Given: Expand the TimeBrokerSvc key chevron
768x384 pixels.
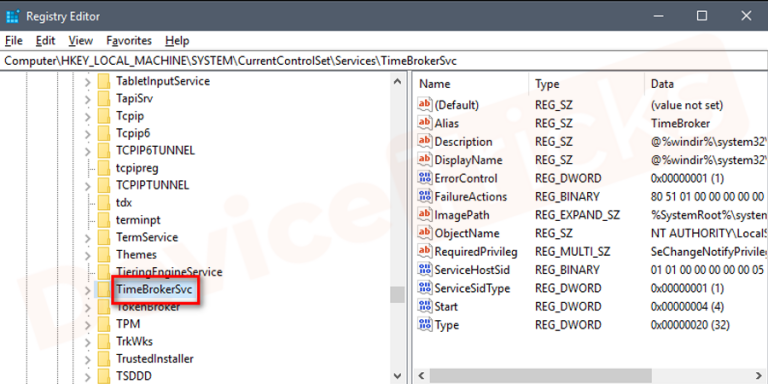Looking at the screenshot, I should (x=88, y=290).
